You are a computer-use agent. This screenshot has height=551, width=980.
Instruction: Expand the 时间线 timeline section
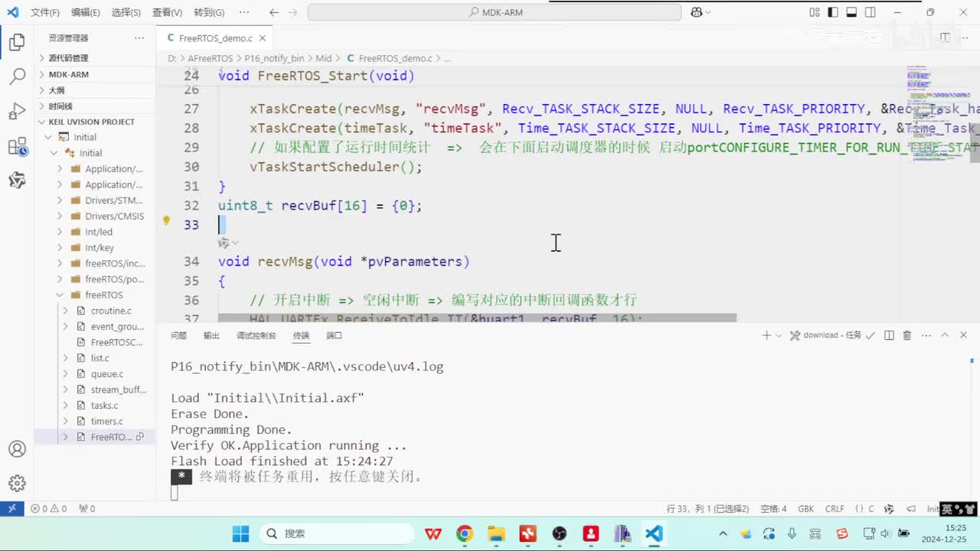93,106
